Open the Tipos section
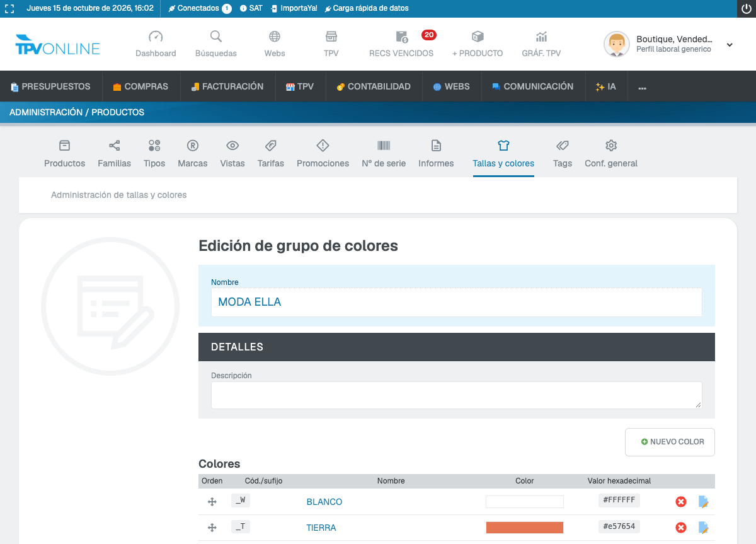The image size is (756, 544). [154, 154]
